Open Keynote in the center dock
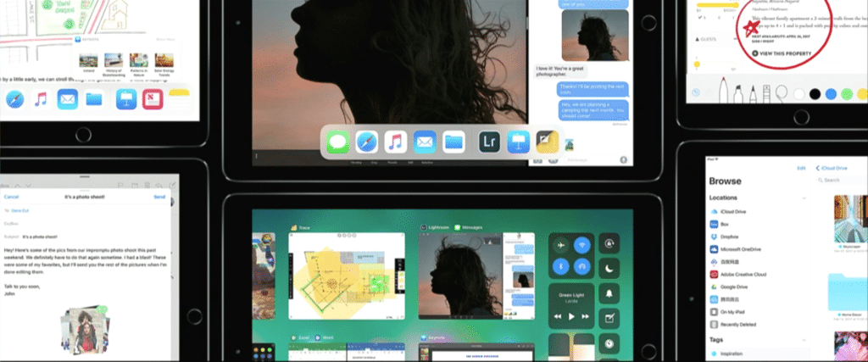868x362 pixels. click(516, 142)
